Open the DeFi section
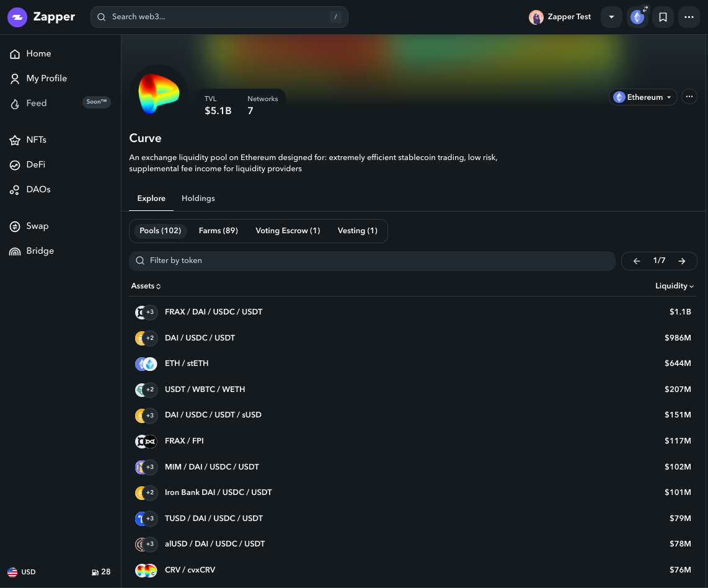Screen dimensions: 708x588 (x=27, y=165)
